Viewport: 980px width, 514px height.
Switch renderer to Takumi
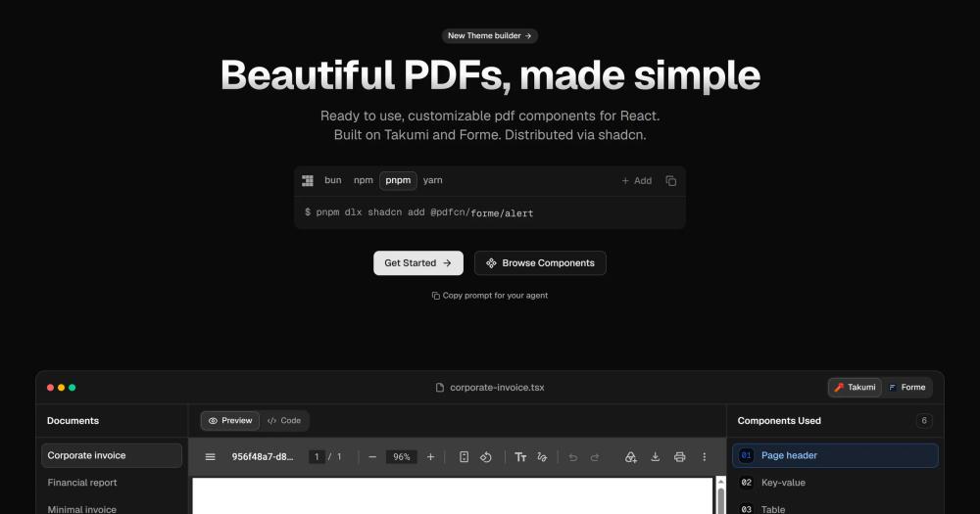click(x=855, y=388)
